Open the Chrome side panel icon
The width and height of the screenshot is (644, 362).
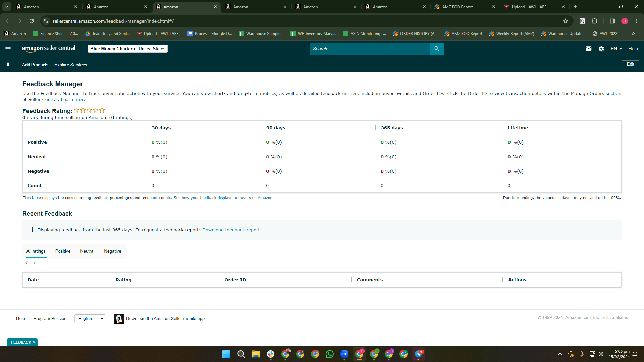[612, 21]
